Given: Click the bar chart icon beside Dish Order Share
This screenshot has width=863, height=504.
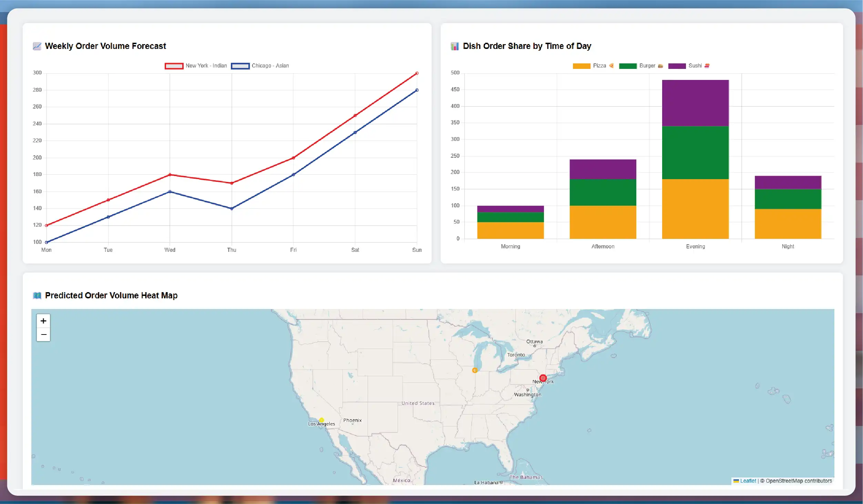Looking at the screenshot, I should [455, 46].
